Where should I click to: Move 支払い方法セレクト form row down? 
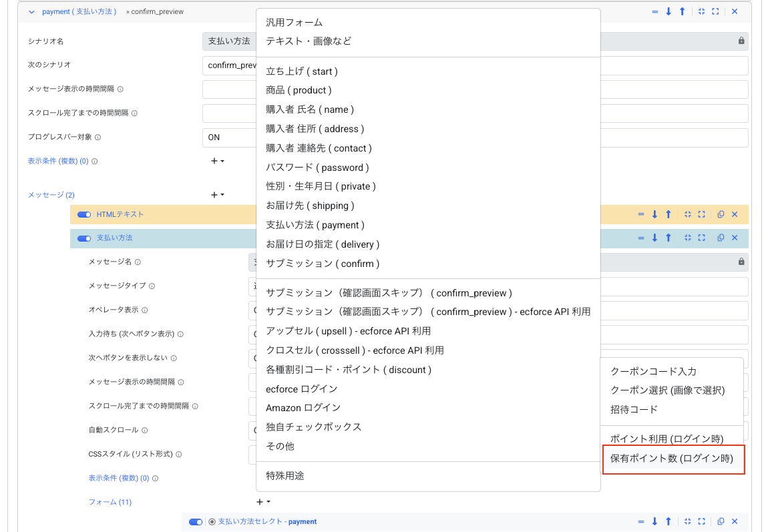654,521
